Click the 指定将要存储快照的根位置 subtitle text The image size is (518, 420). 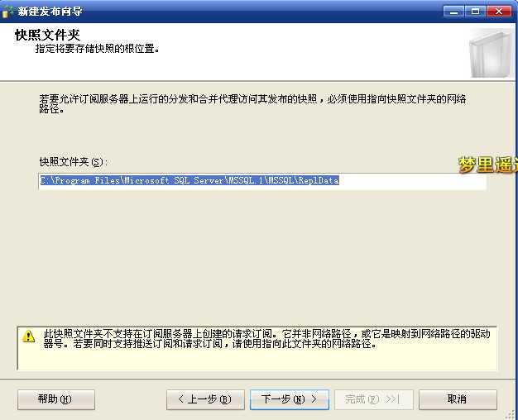coord(97,49)
